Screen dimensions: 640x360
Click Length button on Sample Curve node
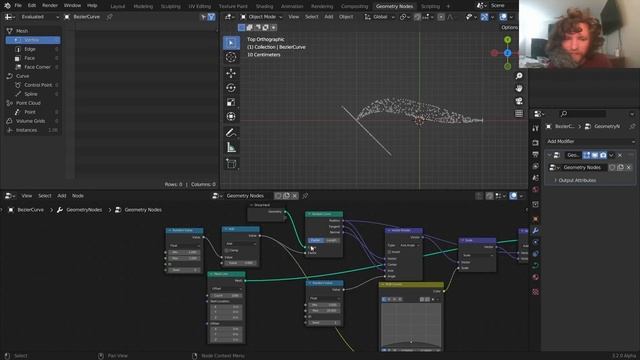pyautogui.click(x=331, y=240)
